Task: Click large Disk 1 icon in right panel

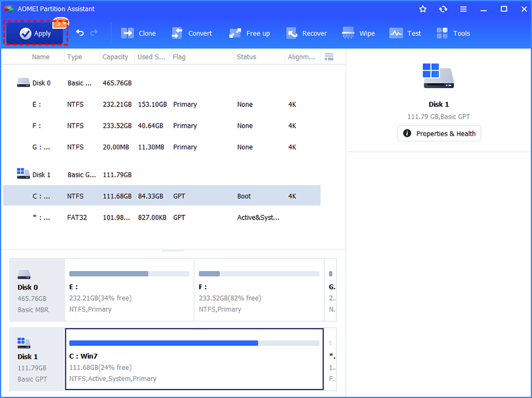Action: (x=438, y=76)
